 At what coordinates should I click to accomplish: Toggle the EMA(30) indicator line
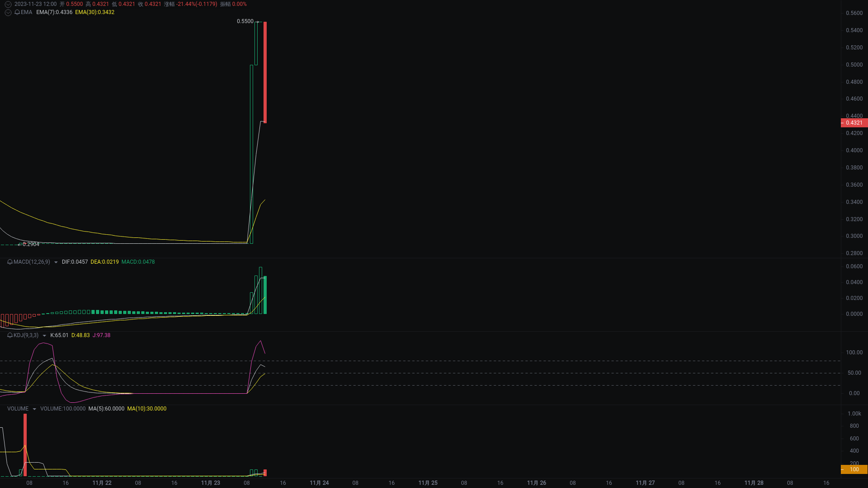tap(95, 12)
